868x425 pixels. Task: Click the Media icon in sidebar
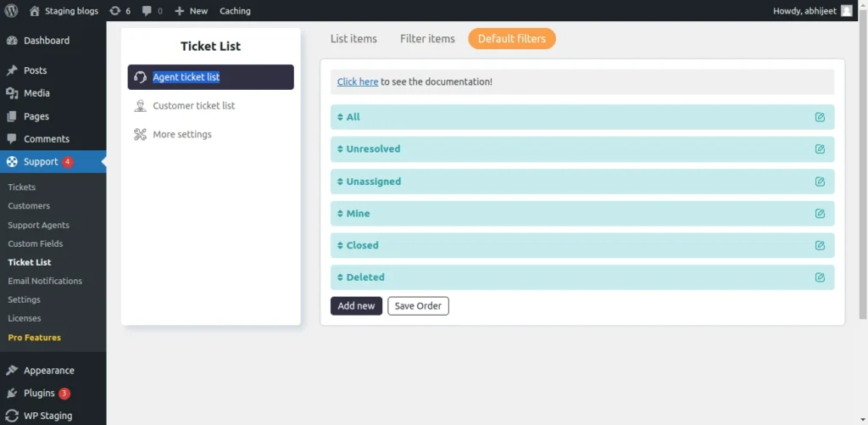click(12, 93)
